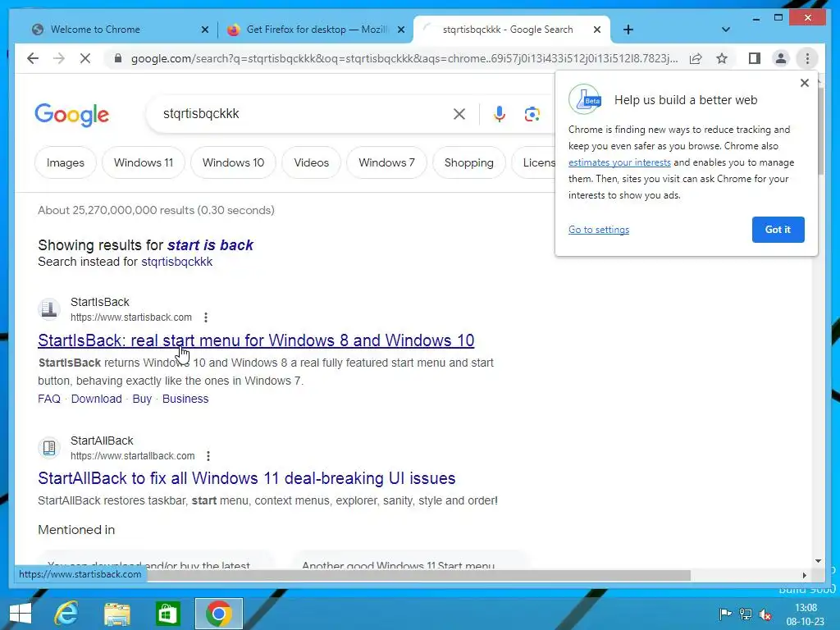Open the more options dots beside startisback.com
The width and height of the screenshot is (840, 630).
coord(206,317)
